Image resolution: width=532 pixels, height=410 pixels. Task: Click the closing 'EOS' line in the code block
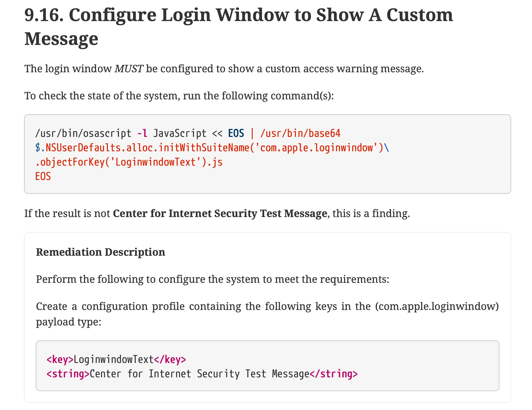coord(43,176)
